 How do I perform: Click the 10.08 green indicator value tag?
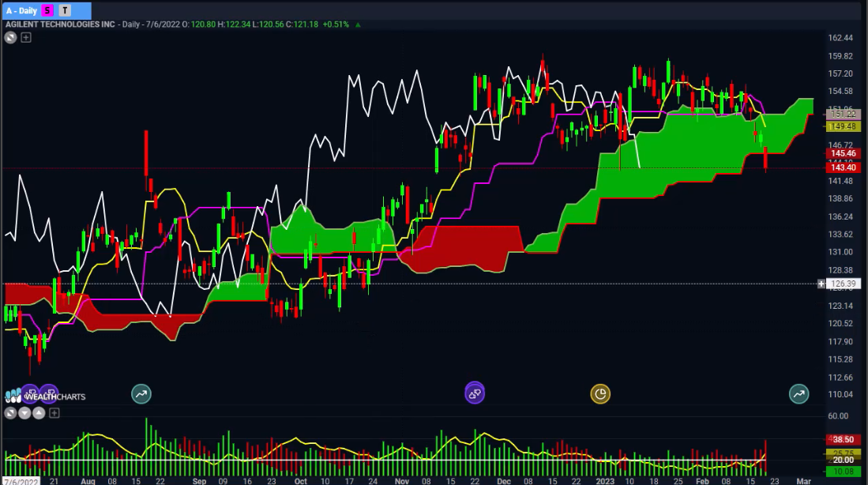pyautogui.click(x=843, y=472)
